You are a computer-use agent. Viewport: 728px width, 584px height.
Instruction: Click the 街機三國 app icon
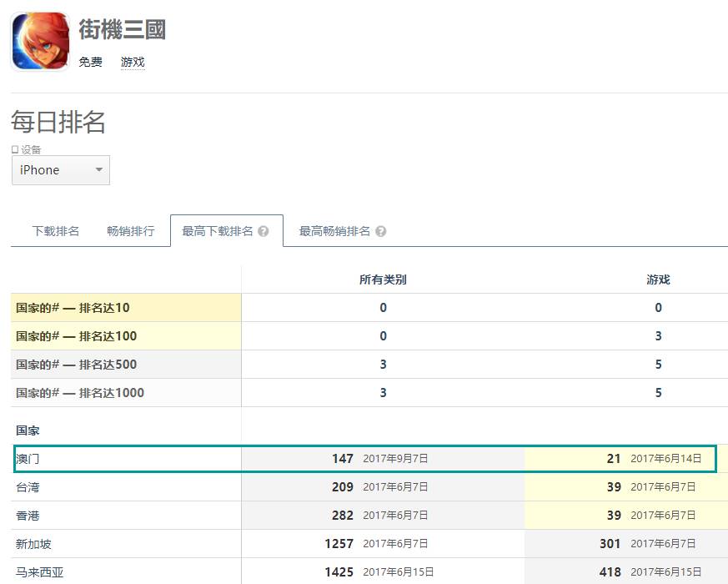tap(40, 41)
